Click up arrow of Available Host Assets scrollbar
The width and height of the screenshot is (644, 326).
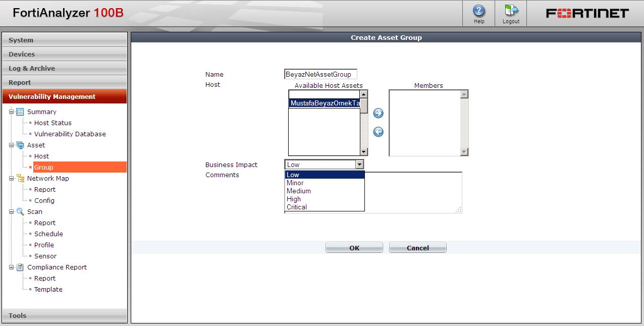pyautogui.click(x=364, y=94)
